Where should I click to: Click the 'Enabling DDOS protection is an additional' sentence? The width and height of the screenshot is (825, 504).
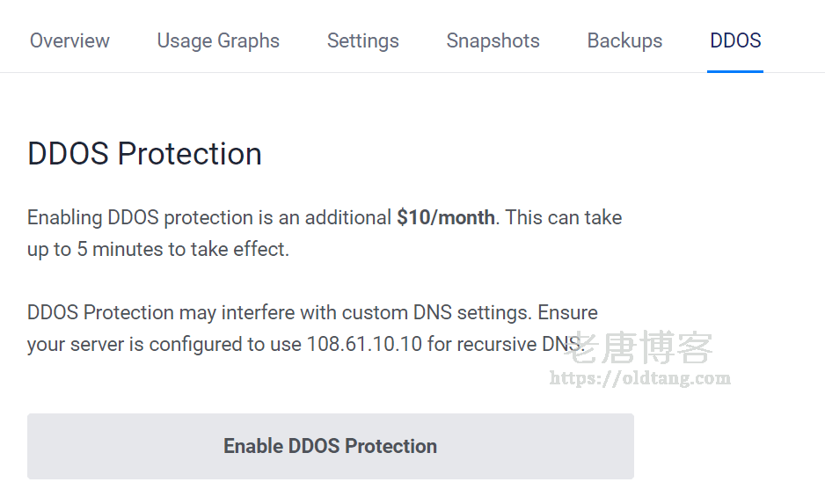pos(208,218)
